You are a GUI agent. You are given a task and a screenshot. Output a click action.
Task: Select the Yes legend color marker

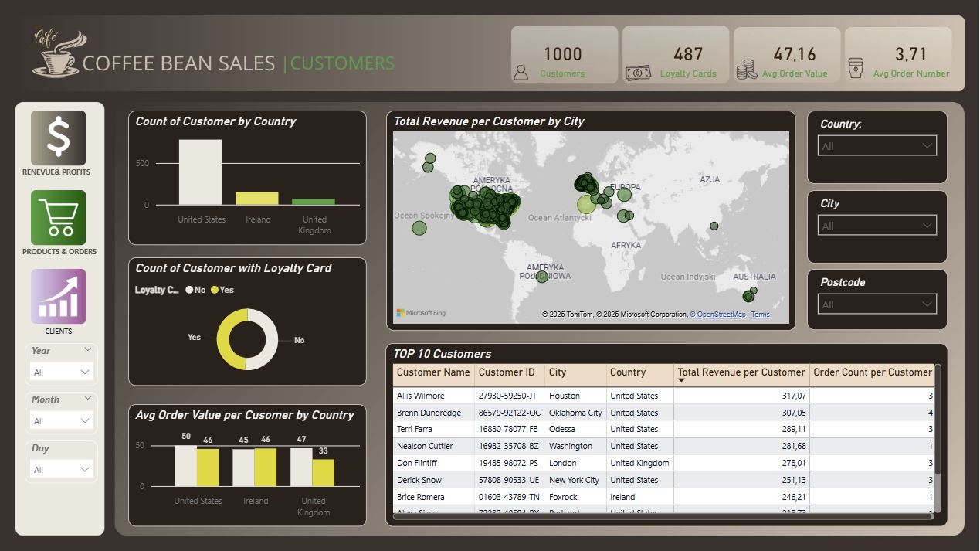click(215, 290)
